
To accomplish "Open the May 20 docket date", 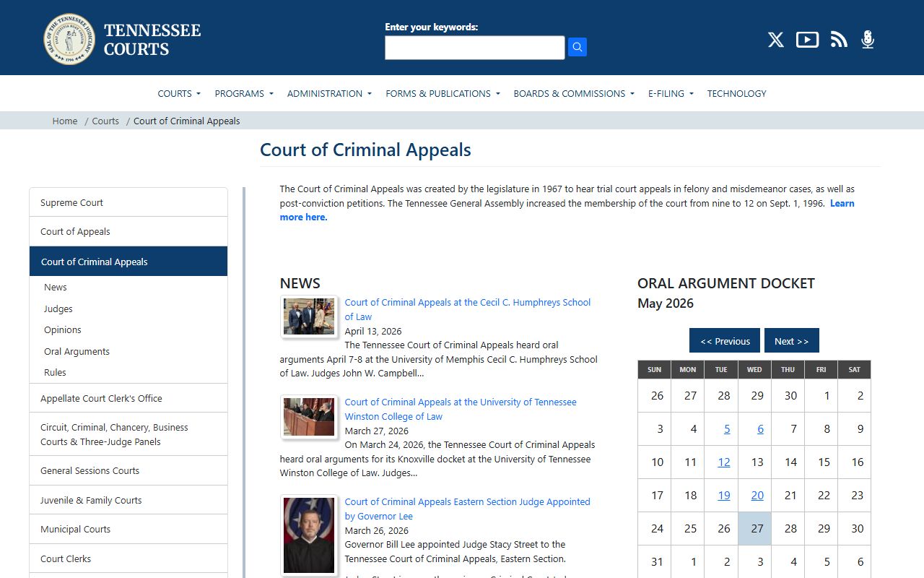I will (x=757, y=496).
